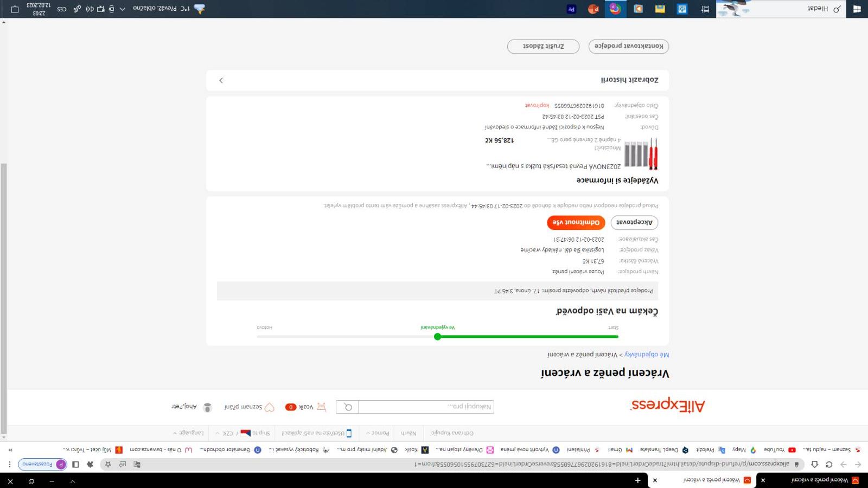Viewport: 868px width, 488px height.
Task: Click Ušetřete na naší aplikaci
Action: pyautogui.click(x=317, y=433)
